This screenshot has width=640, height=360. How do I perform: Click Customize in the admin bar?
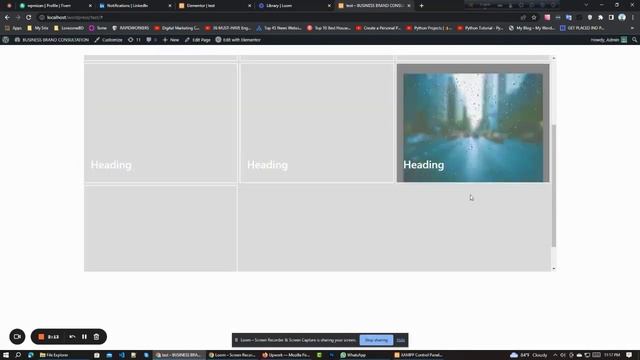pyautogui.click(x=108, y=40)
